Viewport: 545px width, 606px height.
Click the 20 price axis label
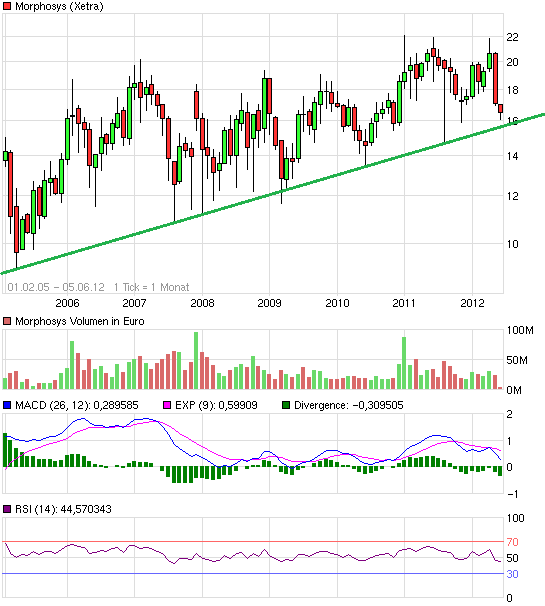pyautogui.click(x=512, y=62)
